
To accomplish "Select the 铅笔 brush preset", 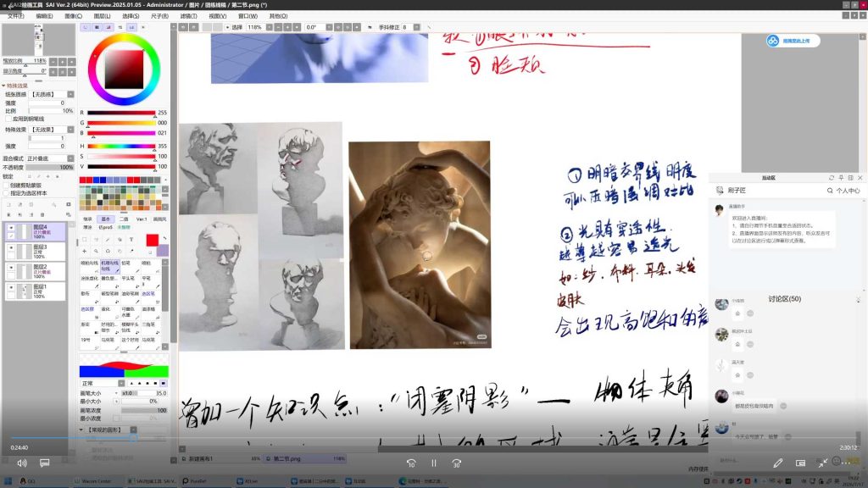I will point(131,267).
